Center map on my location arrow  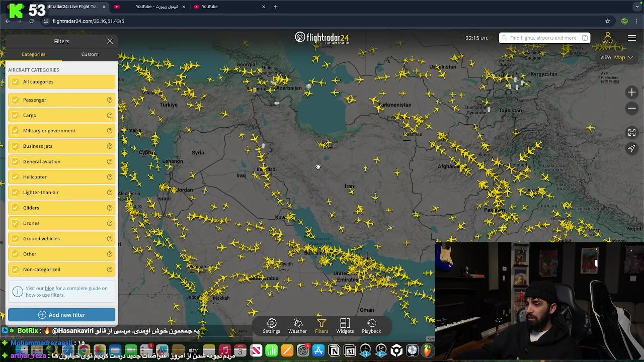click(632, 148)
